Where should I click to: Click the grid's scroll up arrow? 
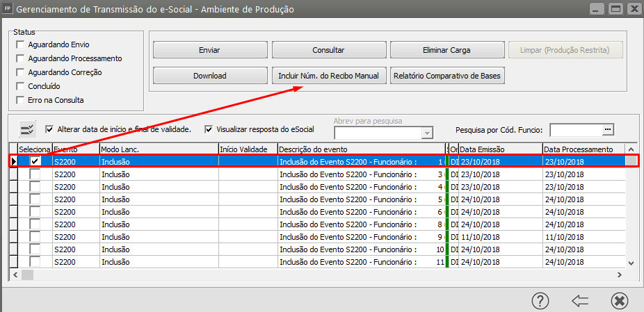(x=631, y=149)
